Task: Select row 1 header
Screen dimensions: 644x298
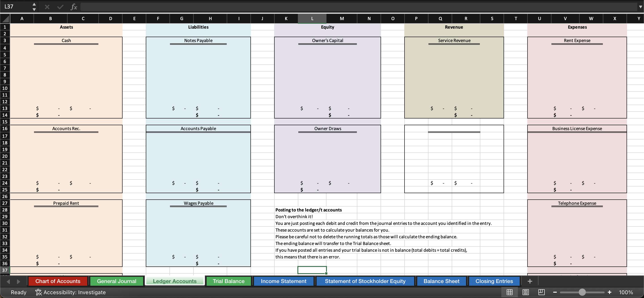Action: [x=5, y=27]
